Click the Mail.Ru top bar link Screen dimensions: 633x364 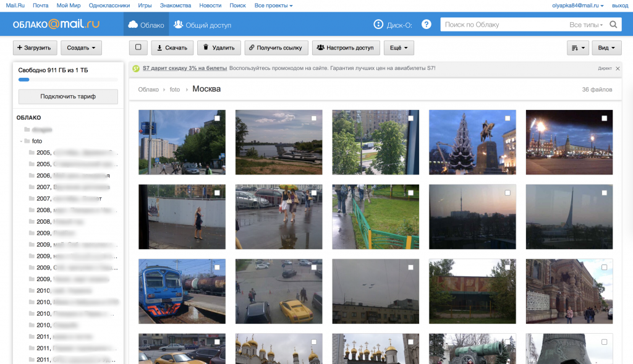click(15, 6)
